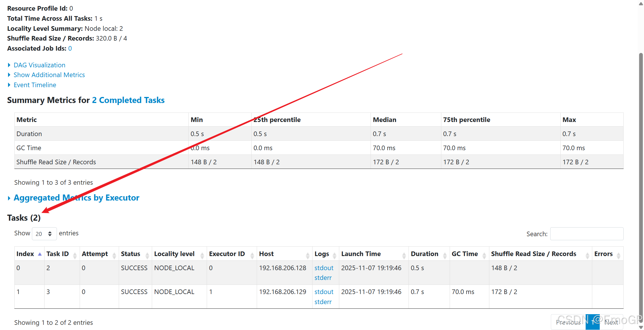
Task: Expand the DAG Visualization section
Action: pos(39,65)
